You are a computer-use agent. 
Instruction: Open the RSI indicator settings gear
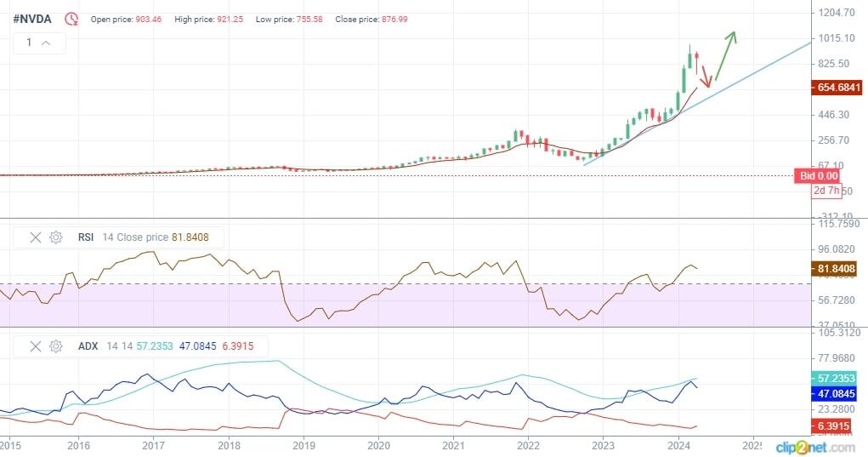click(56, 237)
